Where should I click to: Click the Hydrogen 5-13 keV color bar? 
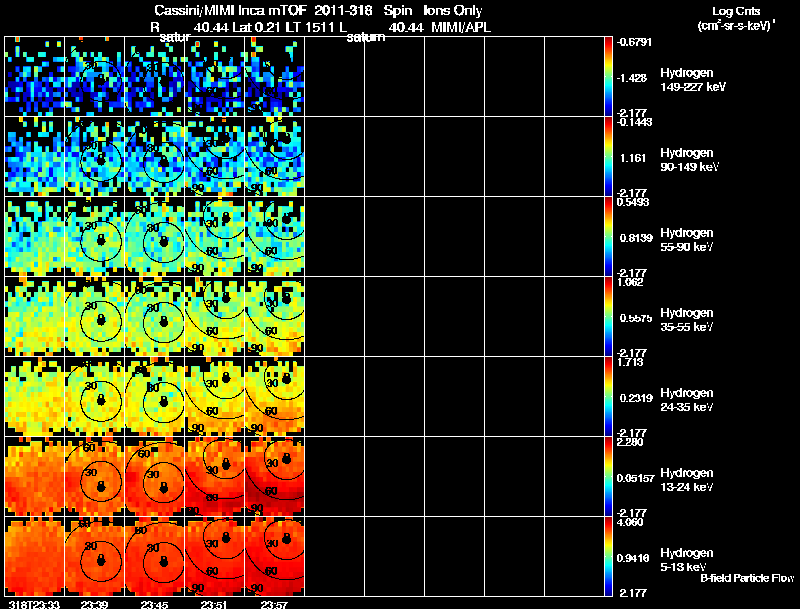609,556
